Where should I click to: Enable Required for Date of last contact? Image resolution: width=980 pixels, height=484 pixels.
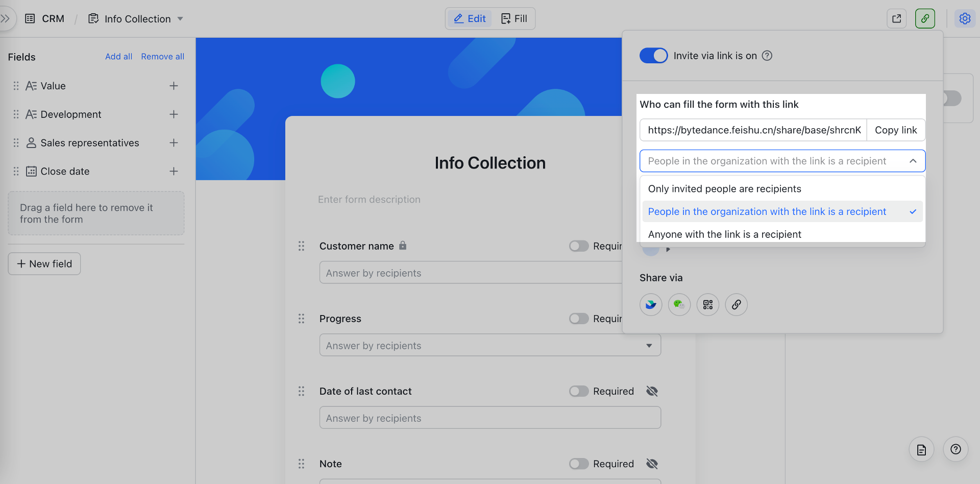(x=578, y=391)
